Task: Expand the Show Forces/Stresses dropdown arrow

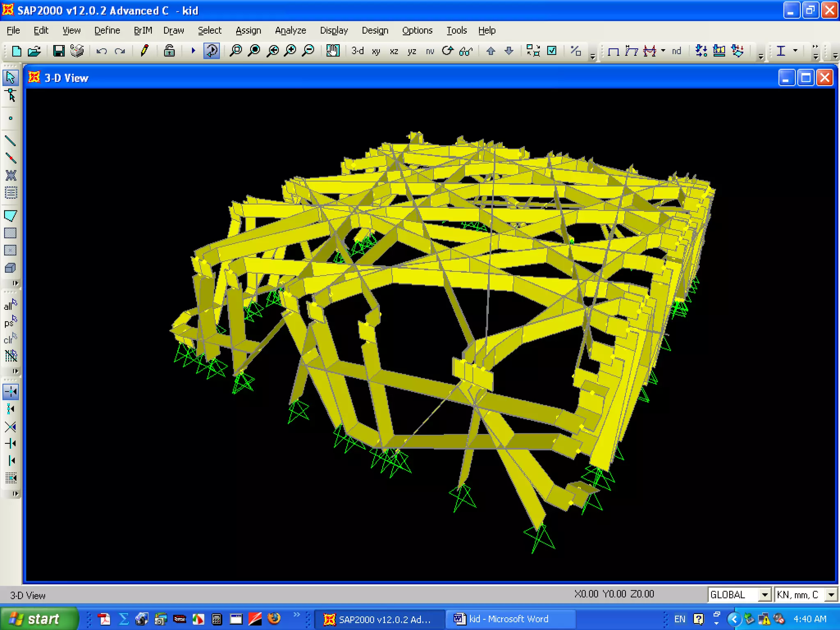Action: (663, 51)
